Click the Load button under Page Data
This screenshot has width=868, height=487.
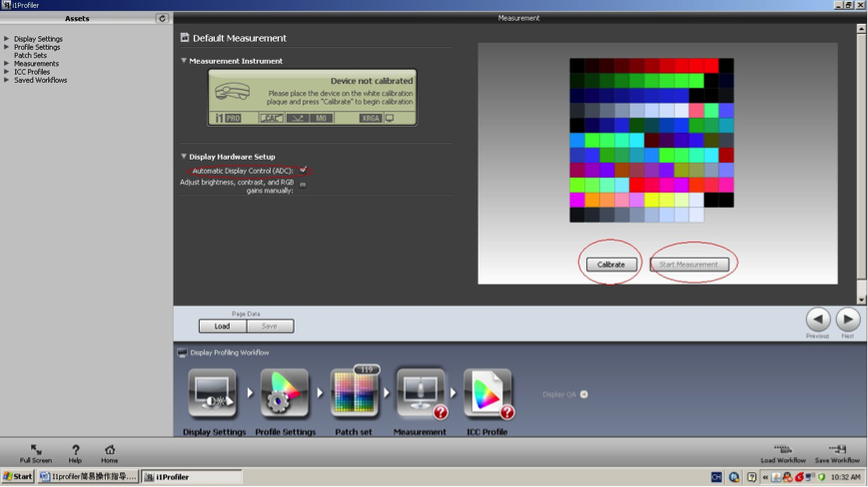[x=222, y=326]
